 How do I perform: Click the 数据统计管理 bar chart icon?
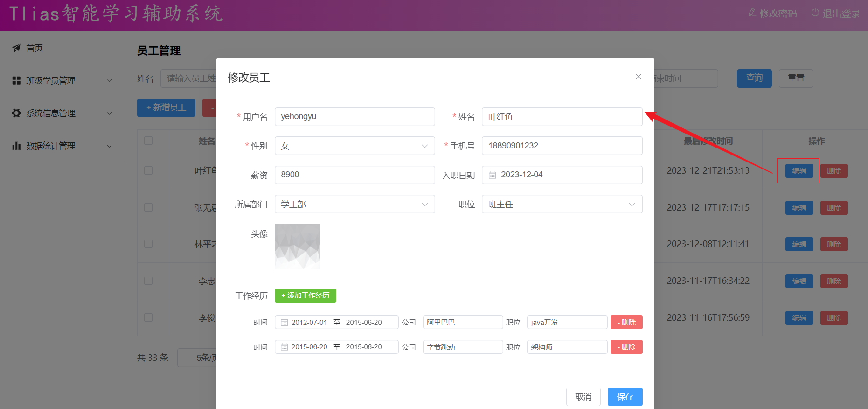pyautogui.click(x=16, y=146)
